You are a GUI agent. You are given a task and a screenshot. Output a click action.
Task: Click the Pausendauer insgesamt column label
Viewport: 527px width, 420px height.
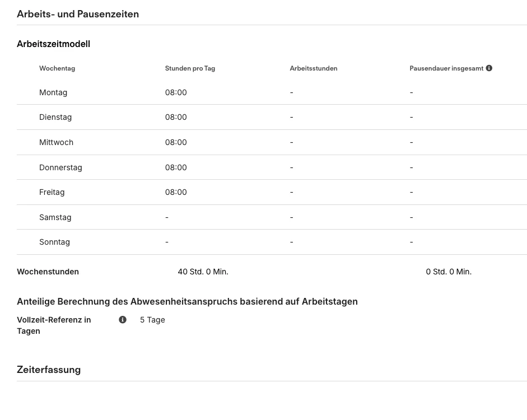tap(446, 68)
